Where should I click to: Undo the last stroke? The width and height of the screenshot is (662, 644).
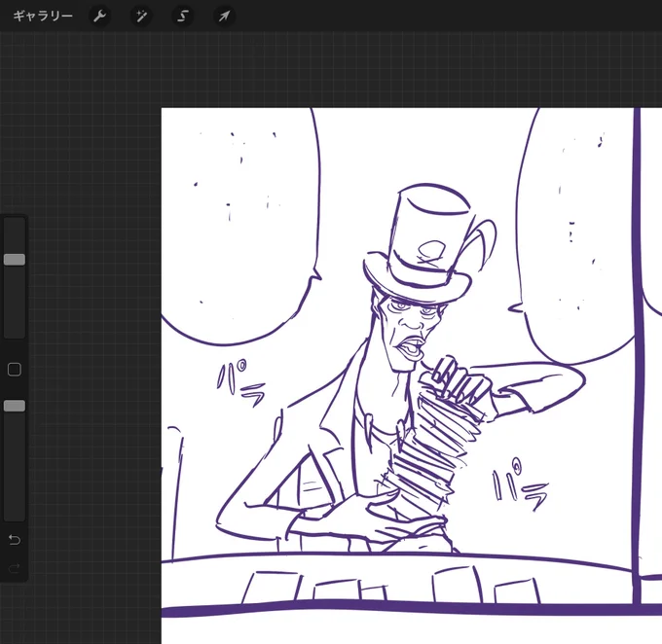coord(15,539)
